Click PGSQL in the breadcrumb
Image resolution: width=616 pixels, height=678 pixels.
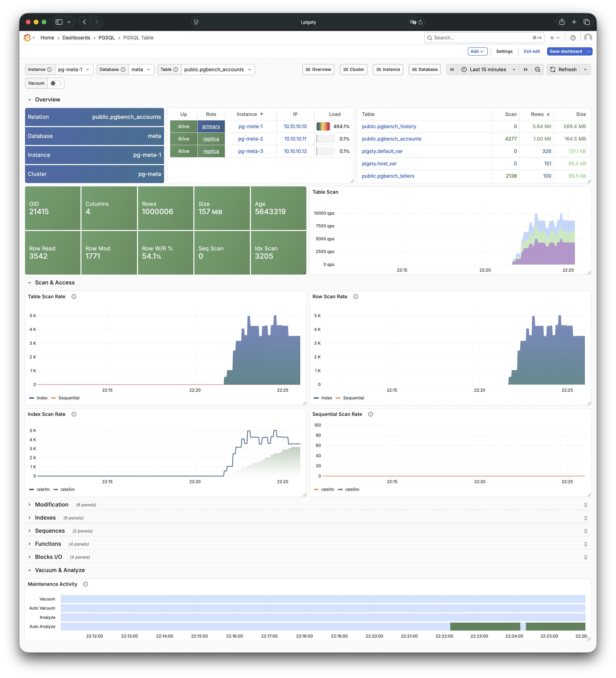coord(107,38)
